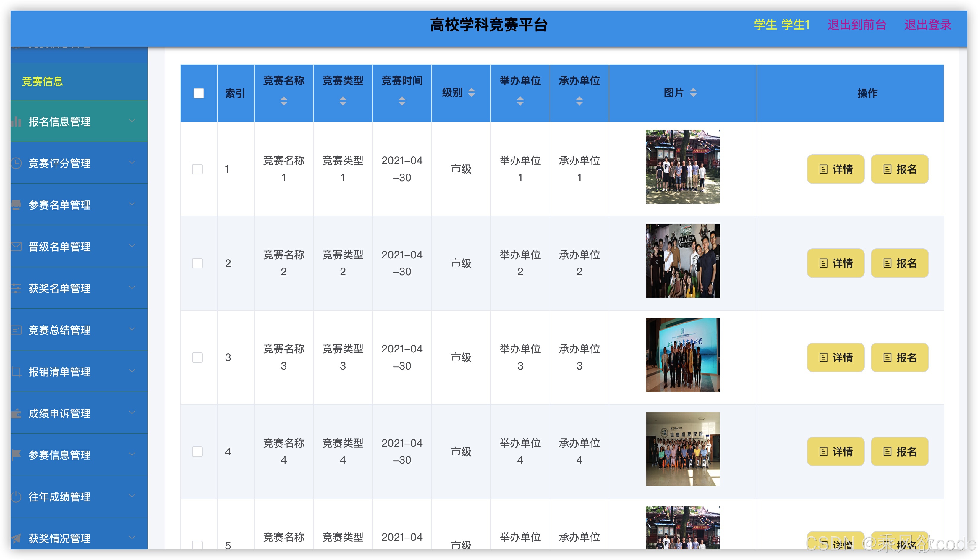Click the flag icon beside 参赛信息管理
This screenshot has width=978, height=560.
(x=16, y=455)
